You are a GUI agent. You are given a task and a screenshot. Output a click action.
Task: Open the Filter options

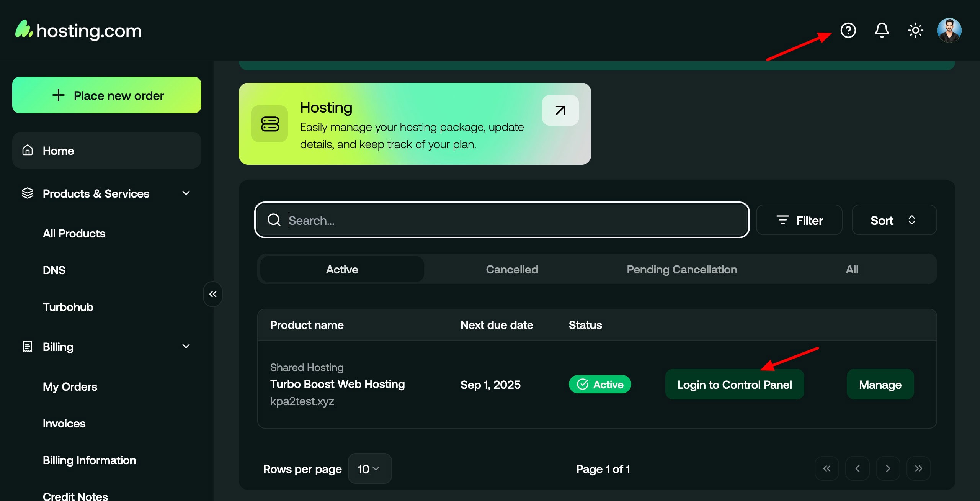[799, 220]
